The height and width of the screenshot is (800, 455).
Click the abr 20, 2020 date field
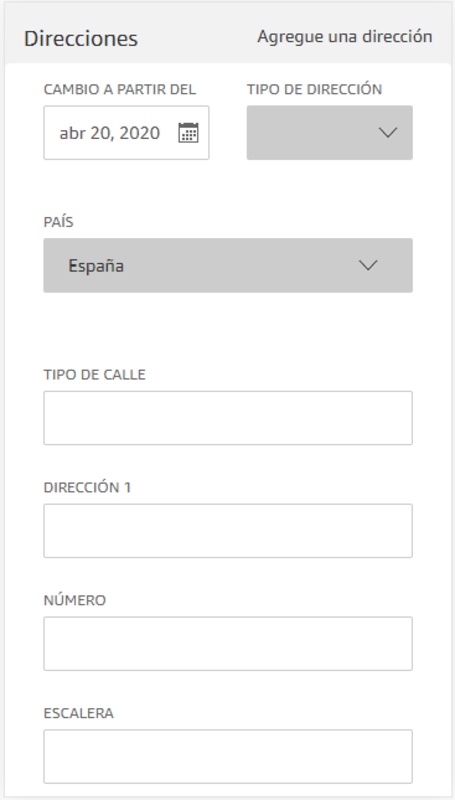(x=127, y=133)
